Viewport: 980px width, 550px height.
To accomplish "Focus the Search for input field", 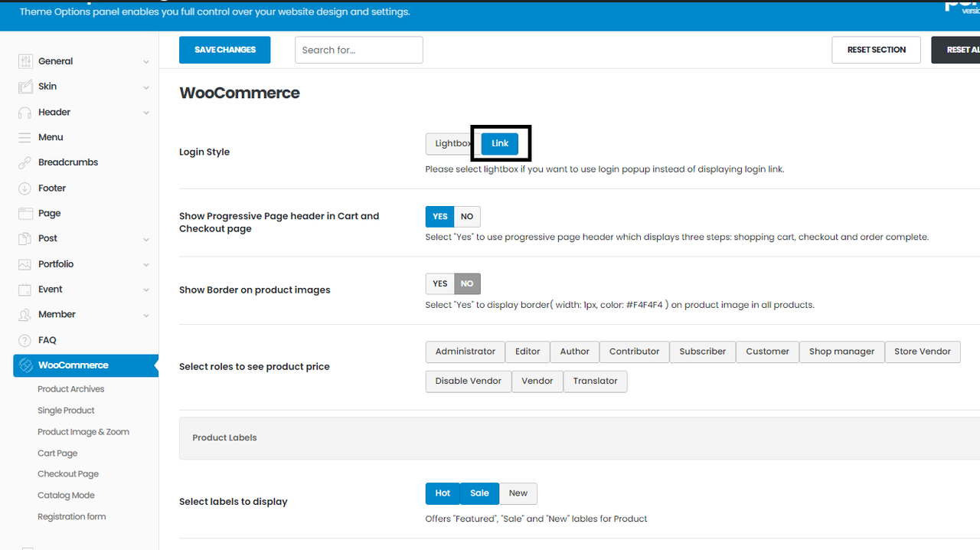I will point(359,50).
